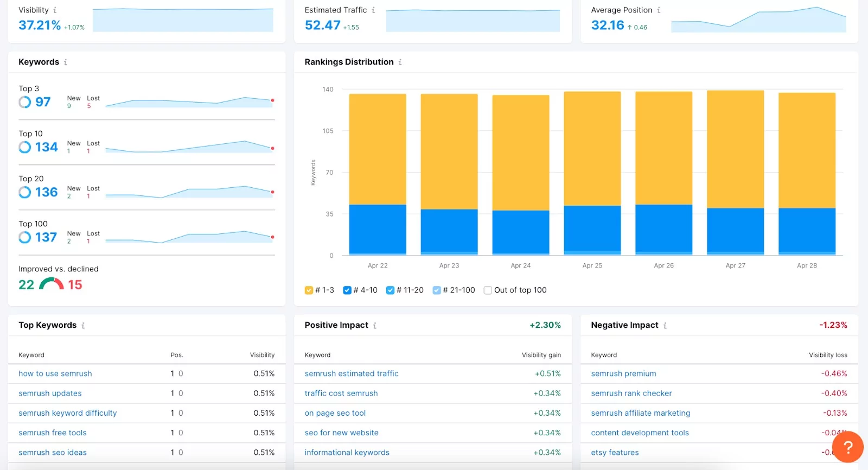Screen dimensions: 868x470
Task: Click the info icon next to Visibility
Action: click(55, 10)
